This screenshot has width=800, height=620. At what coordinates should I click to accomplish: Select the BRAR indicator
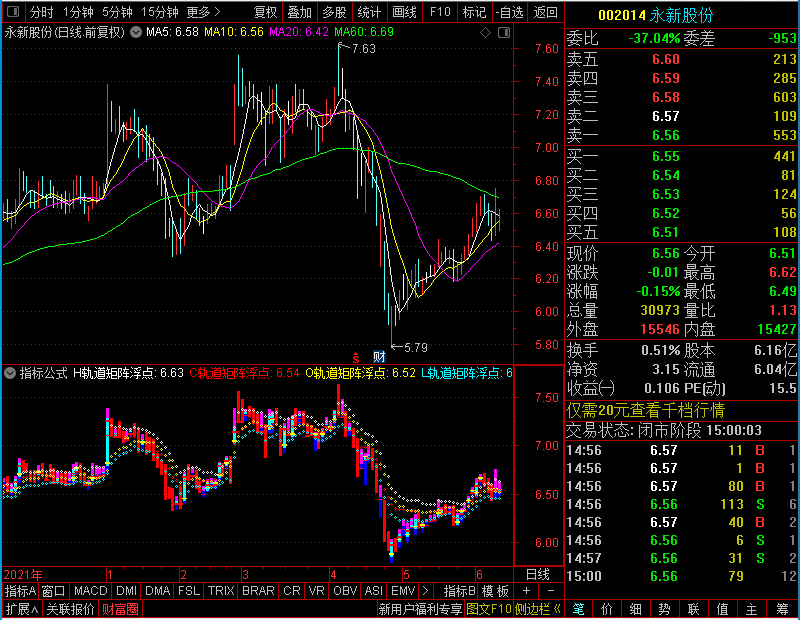258,591
